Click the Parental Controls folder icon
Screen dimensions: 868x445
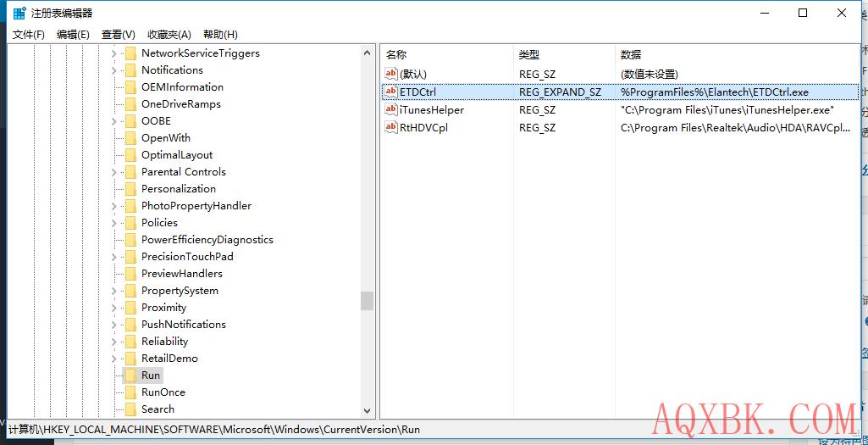point(130,172)
